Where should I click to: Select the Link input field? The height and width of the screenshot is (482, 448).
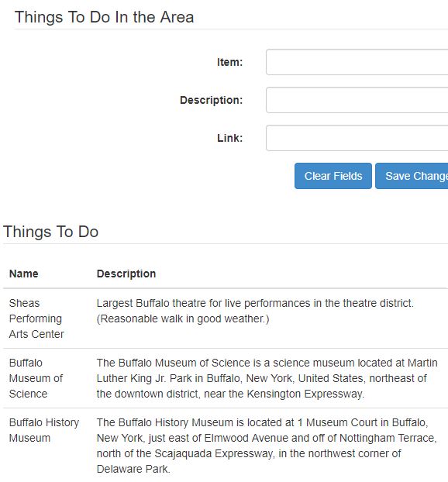357,138
